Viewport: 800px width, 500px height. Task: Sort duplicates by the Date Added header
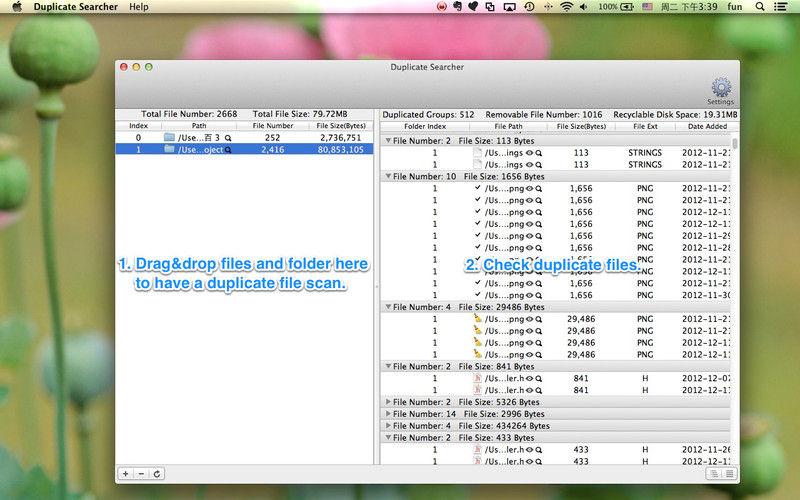(x=707, y=127)
